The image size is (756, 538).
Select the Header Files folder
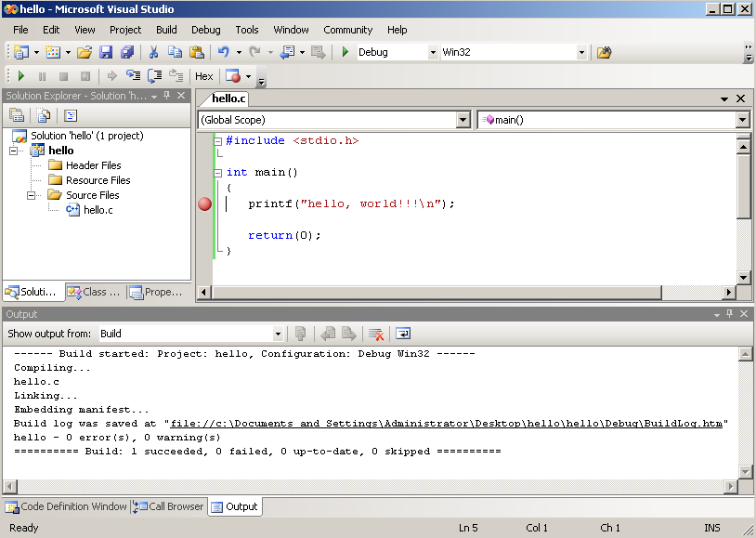[94, 165]
